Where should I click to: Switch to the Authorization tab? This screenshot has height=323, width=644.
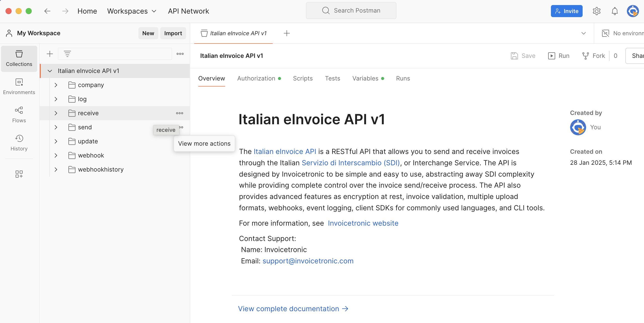tap(259, 78)
